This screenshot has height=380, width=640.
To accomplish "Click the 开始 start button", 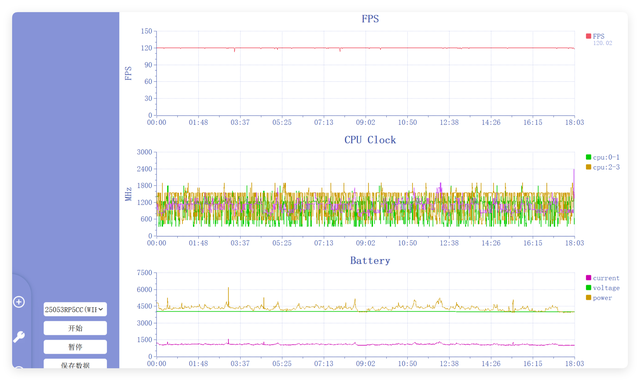I will [x=75, y=328].
